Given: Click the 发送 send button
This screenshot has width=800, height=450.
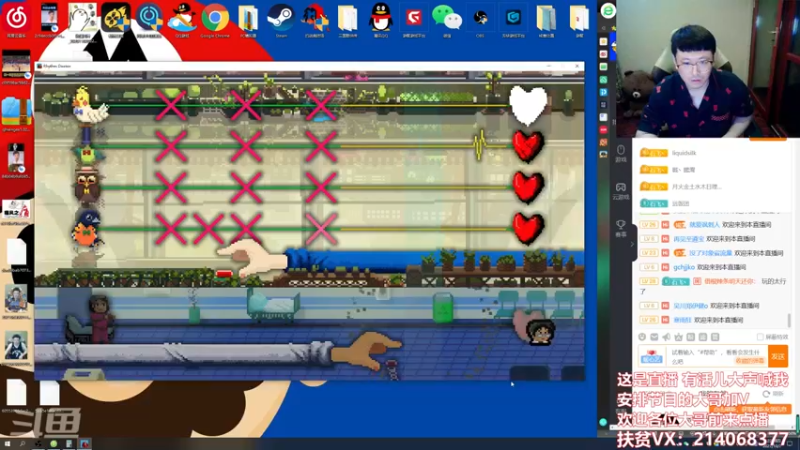Looking at the screenshot, I should coord(778,356).
